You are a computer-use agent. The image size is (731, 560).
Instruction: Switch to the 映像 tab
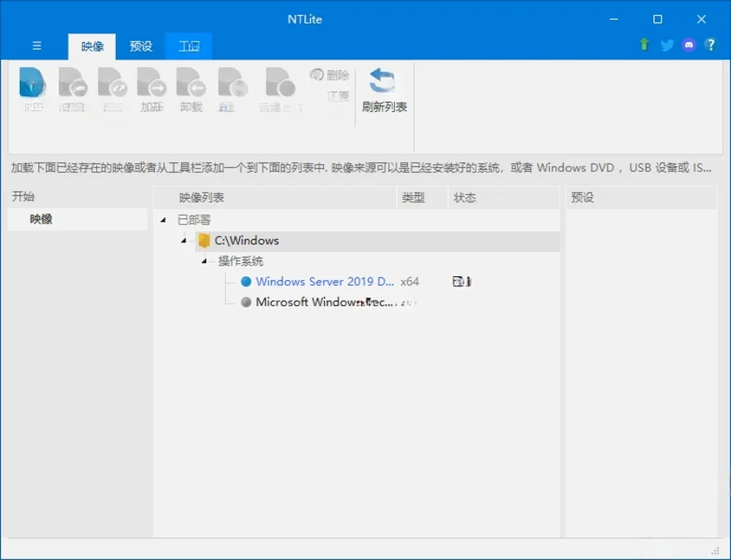tap(91, 47)
